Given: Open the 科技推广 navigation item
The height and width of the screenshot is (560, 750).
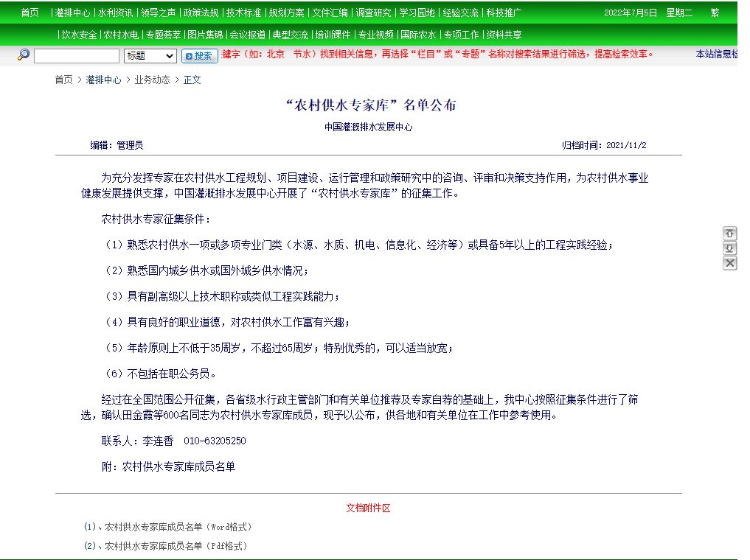Looking at the screenshot, I should tap(504, 13).
